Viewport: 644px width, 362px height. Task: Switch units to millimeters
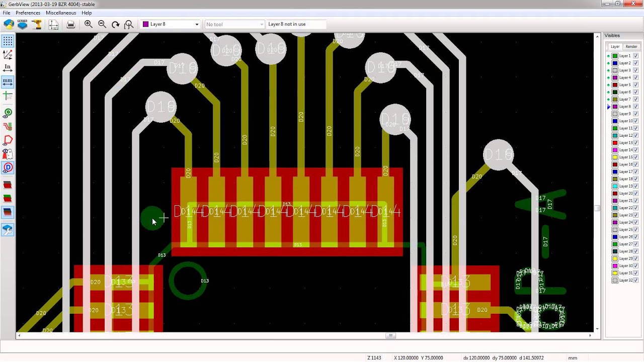(8, 82)
